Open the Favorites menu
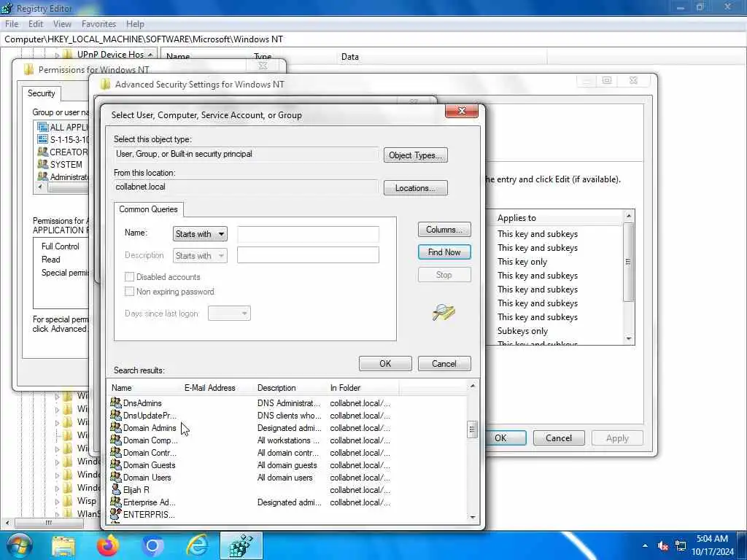 pyautogui.click(x=98, y=24)
